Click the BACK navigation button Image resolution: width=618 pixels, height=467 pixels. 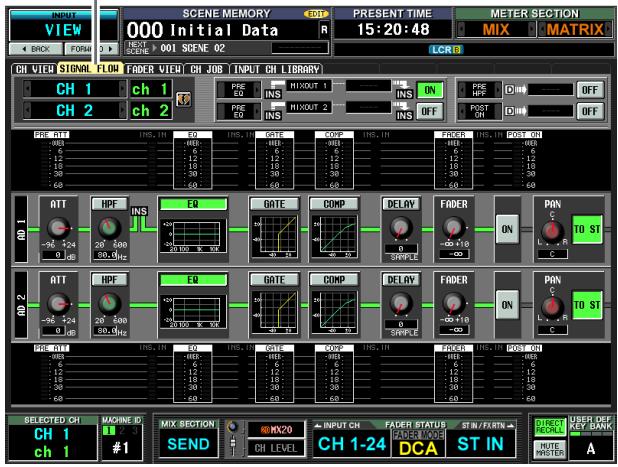pos(36,49)
